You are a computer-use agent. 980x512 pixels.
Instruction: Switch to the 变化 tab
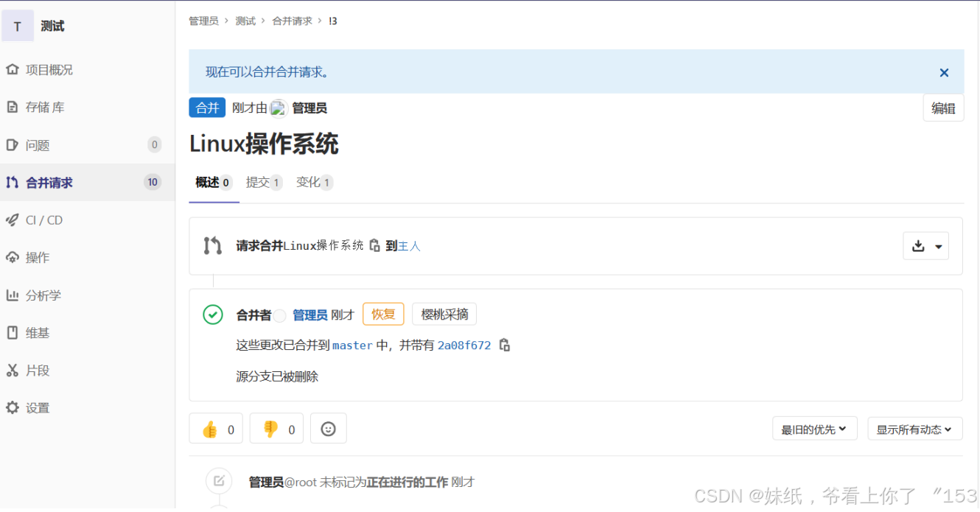[x=315, y=182]
